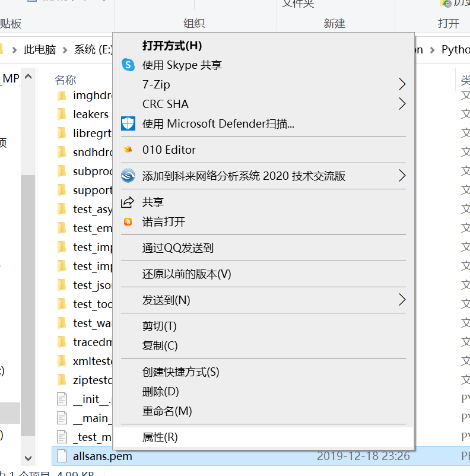This screenshot has height=476, width=470.
Task: Expand the CRC SHA submenu arrow
Action: point(402,104)
